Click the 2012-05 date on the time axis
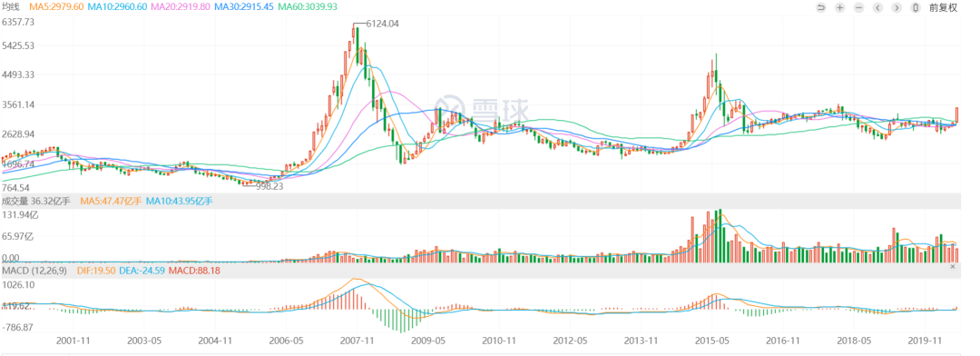Viewport: 980px width, 356px height. pos(570,341)
